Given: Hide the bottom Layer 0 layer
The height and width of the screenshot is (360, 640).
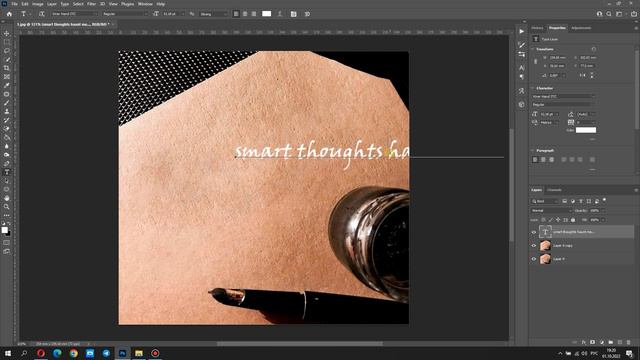Looking at the screenshot, I should 533,259.
